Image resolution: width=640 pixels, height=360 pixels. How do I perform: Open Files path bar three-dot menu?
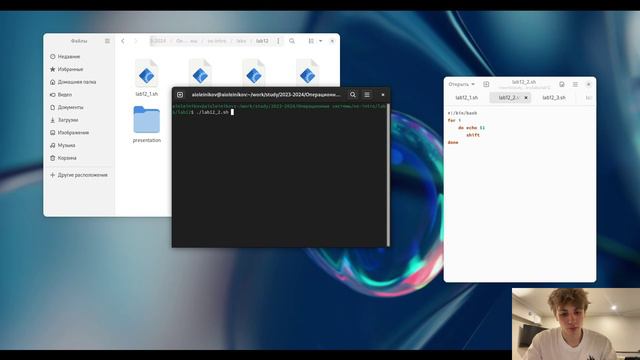click(278, 41)
